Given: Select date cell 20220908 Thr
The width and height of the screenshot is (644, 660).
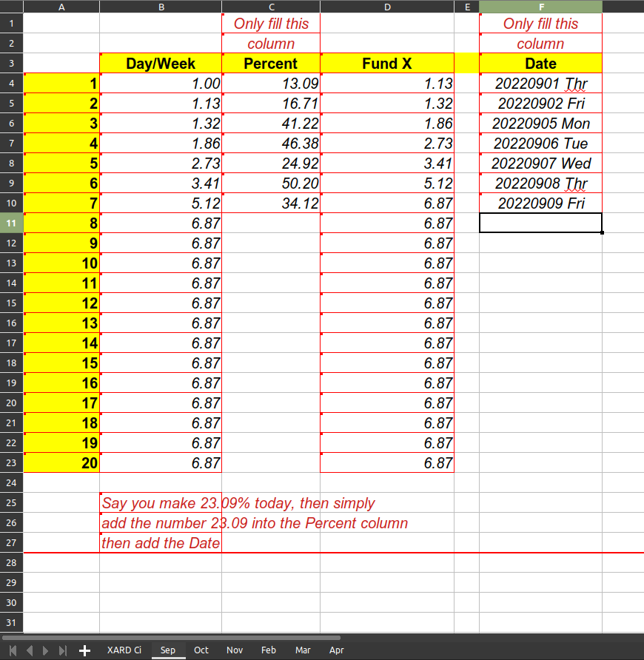Looking at the screenshot, I should click(541, 183).
